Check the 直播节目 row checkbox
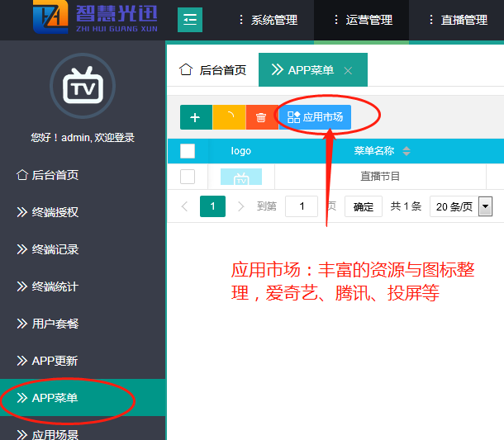This screenshot has width=504, height=440. 188,177
